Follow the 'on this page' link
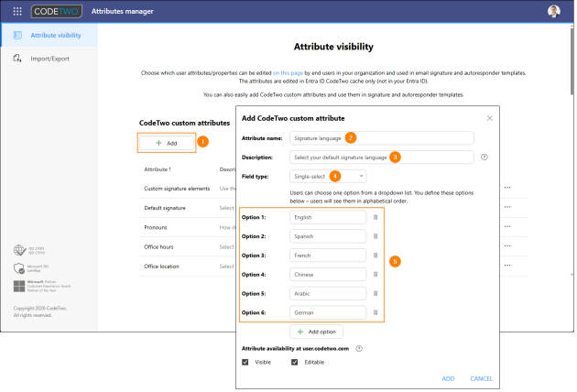This screenshot has height=392, width=577. [288, 73]
